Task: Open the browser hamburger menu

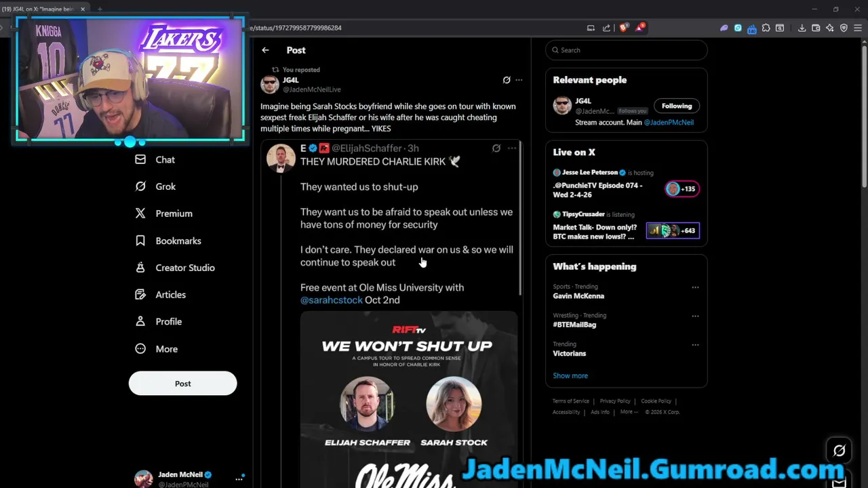Action: click(859, 28)
